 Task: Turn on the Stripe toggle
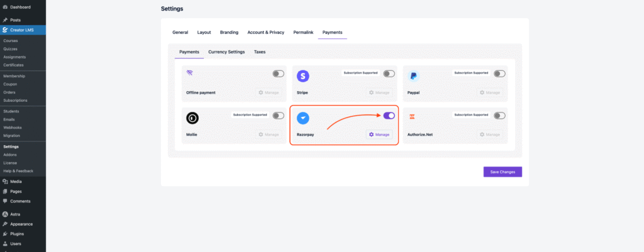(389, 74)
